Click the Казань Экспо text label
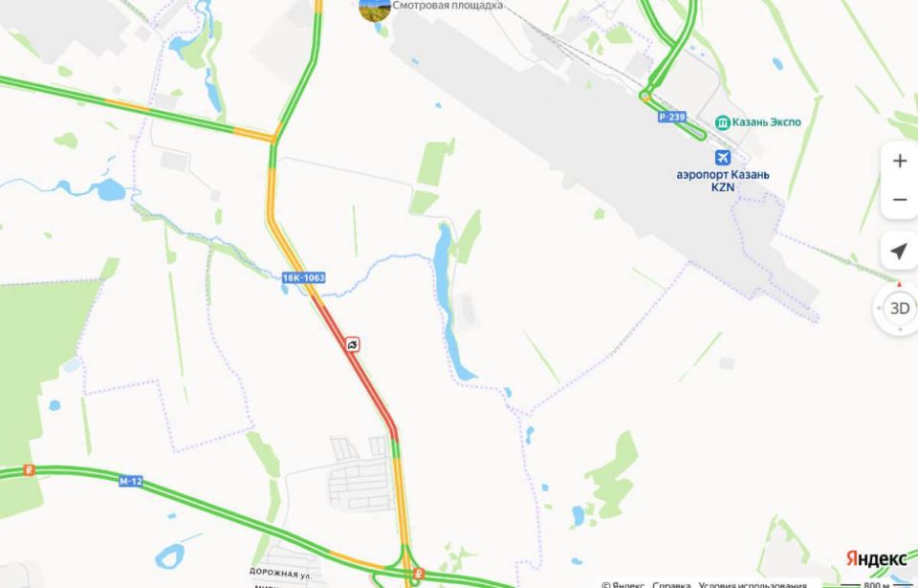The image size is (918, 588). coord(765,122)
